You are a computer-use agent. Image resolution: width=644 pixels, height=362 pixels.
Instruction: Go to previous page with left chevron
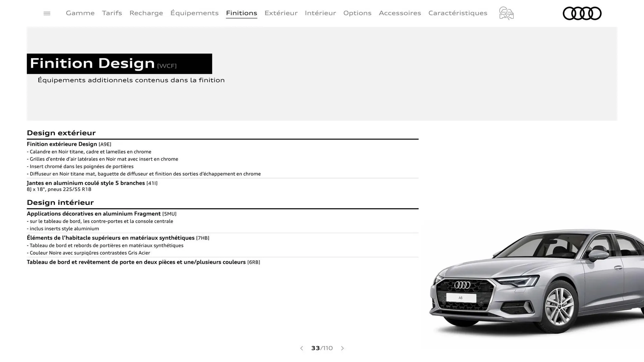click(x=301, y=348)
